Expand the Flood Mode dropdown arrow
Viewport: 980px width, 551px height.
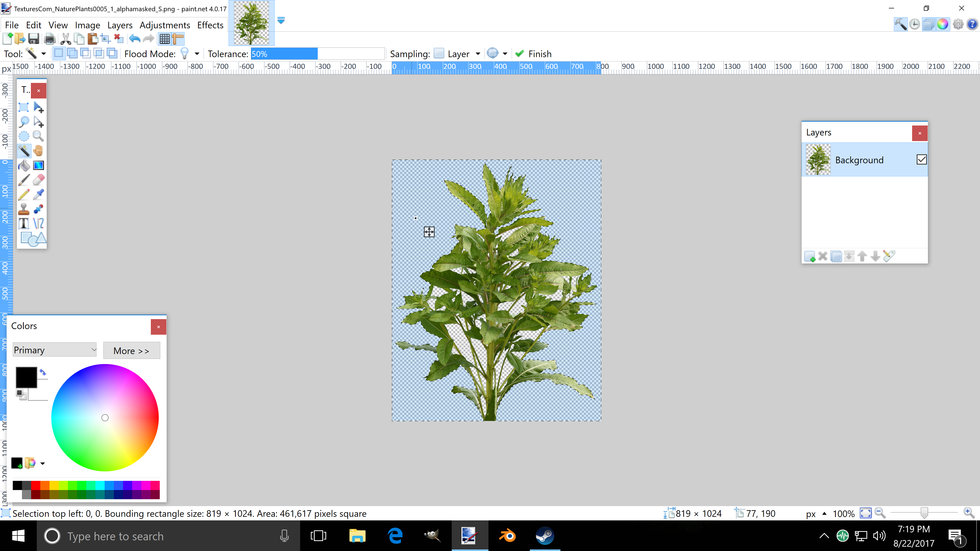pos(197,54)
